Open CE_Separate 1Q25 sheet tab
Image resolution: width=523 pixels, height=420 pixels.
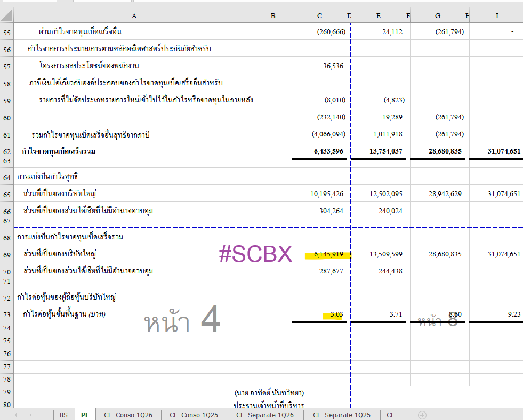pos(342,415)
